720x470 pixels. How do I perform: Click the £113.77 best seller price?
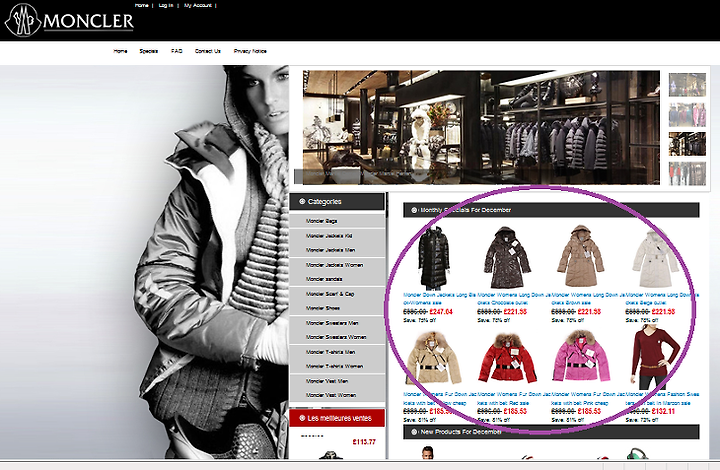point(364,442)
